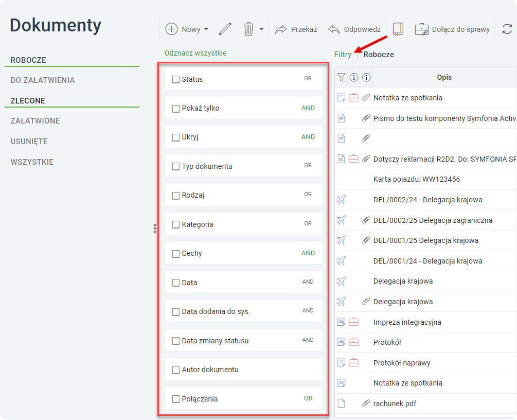The height and width of the screenshot is (420, 517).
Task: Select the WSZYSTKIE tab
Action: coord(32,162)
